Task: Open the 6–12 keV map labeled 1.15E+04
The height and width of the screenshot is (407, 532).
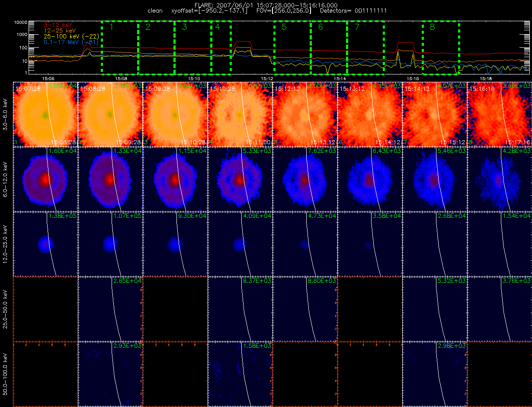Action: [x=175, y=179]
